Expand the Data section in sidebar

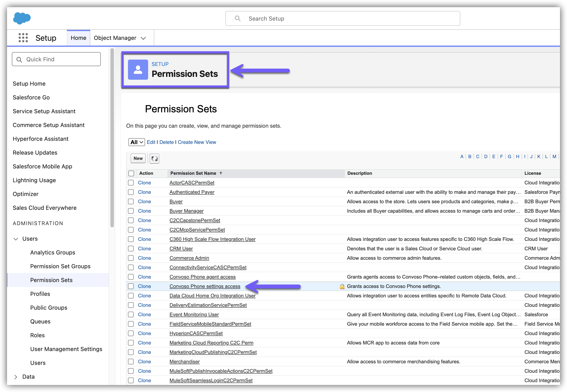click(16, 377)
